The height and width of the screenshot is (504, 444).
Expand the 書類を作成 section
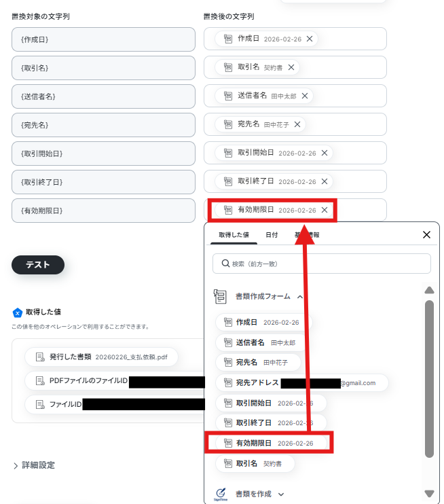(x=281, y=494)
